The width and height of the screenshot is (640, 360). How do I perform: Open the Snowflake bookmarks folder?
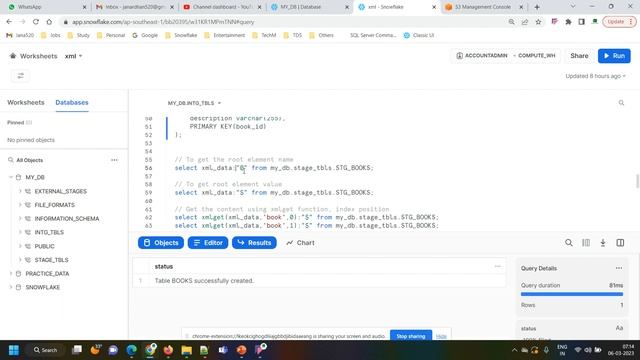(181, 36)
